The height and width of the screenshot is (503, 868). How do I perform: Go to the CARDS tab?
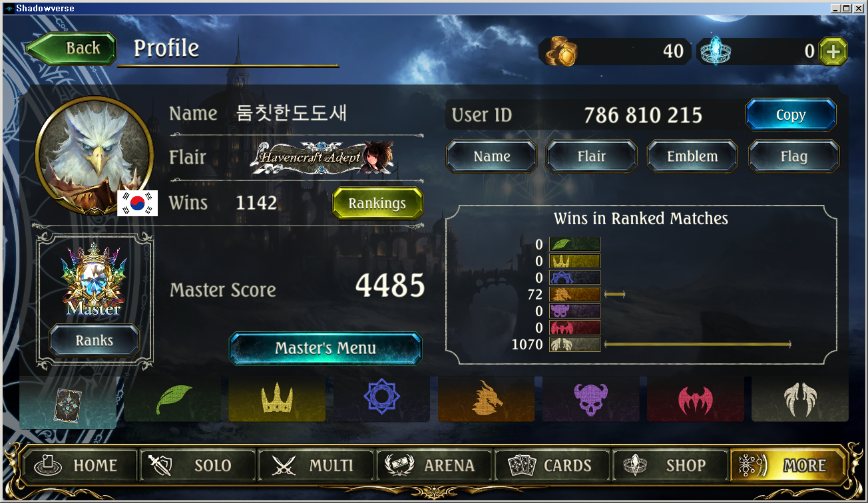click(552, 466)
